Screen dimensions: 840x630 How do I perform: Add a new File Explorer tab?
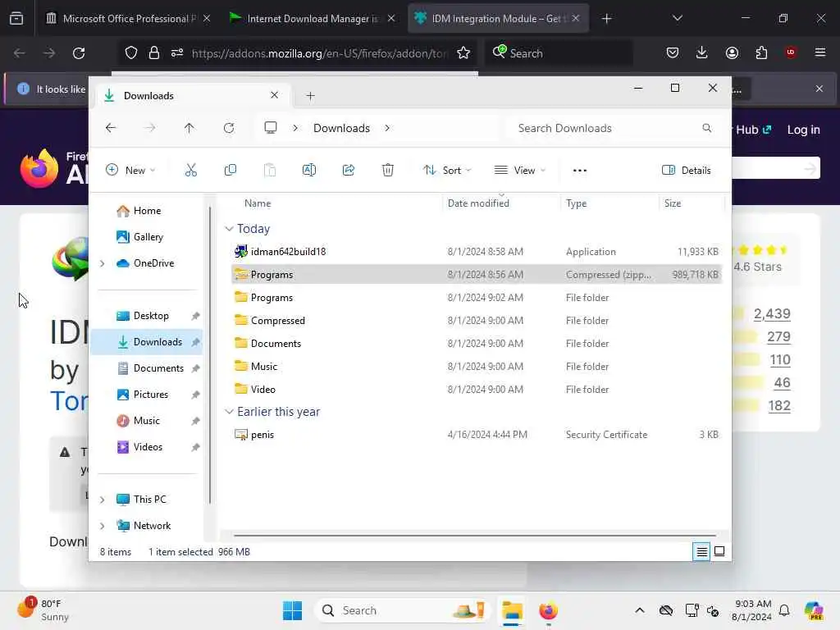pyautogui.click(x=310, y=96)
